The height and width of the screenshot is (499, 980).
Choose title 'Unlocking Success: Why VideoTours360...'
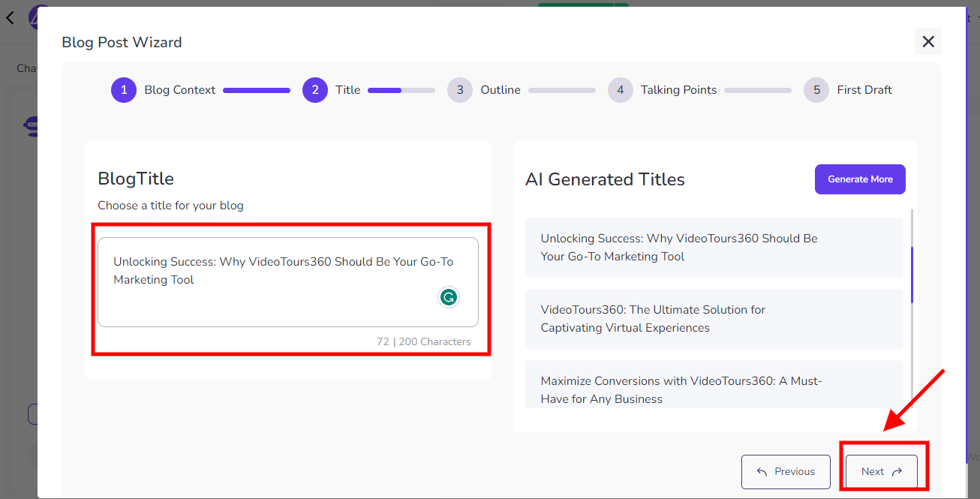click(714, 248)
